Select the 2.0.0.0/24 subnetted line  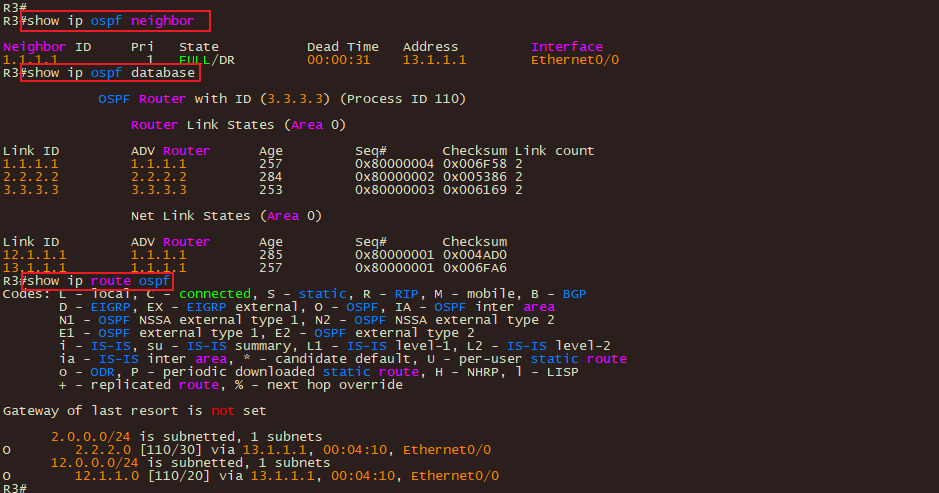pos(186,437)
